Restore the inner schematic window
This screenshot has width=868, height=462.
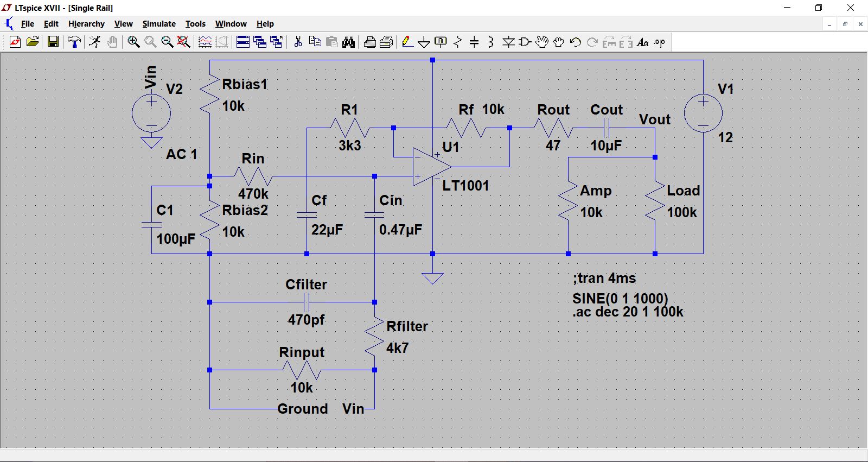845,24
